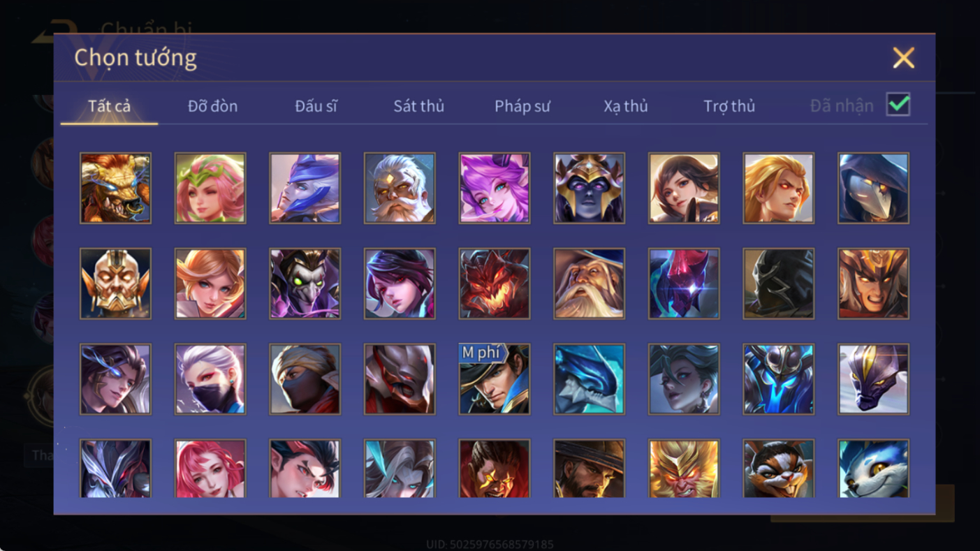This screenshot has width=980, height=551.
Task: Select the blue-white fox hero portrait
Action: point(874,469)
